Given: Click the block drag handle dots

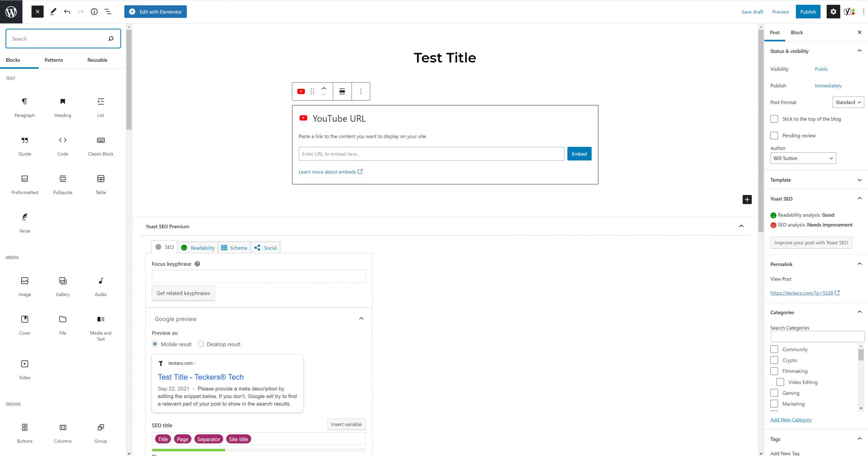Looking at the screenshot, I should [312, 91].
